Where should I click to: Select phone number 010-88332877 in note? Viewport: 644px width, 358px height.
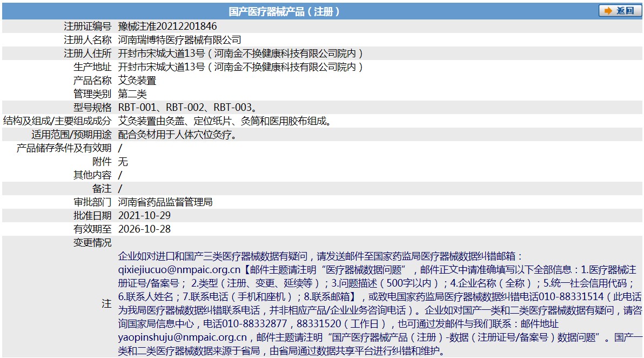click(x=254, y=324)
